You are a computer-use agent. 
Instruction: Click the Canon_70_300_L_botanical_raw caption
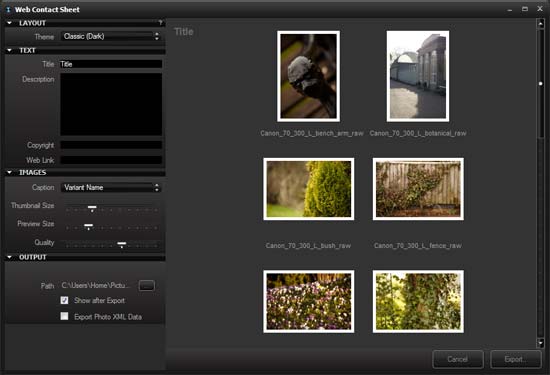click(418, 133)
